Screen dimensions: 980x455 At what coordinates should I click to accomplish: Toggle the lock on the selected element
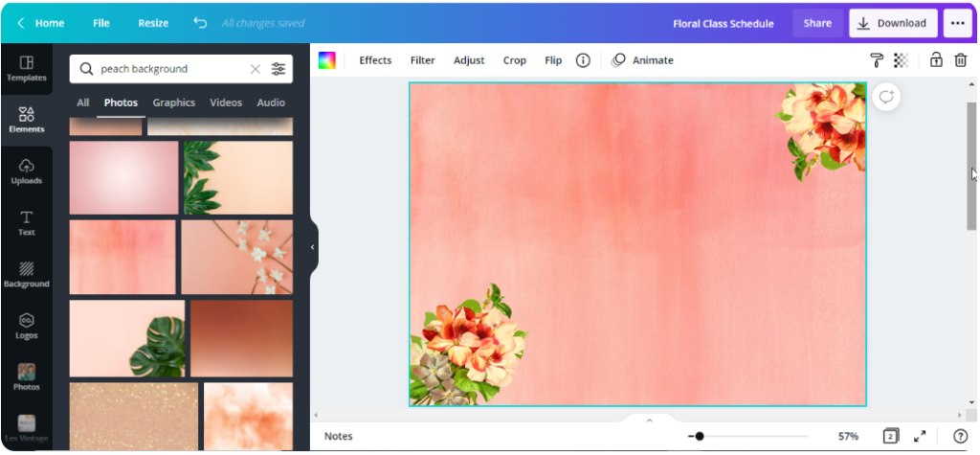[936, 60]
